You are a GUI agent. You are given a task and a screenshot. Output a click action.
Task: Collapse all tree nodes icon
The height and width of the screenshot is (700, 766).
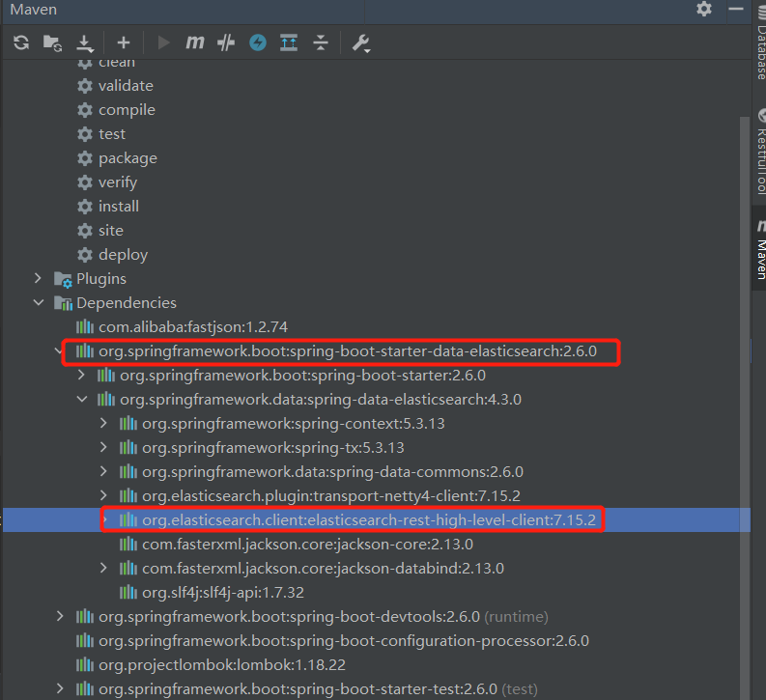pyautogui.click(x=321, y=42)
